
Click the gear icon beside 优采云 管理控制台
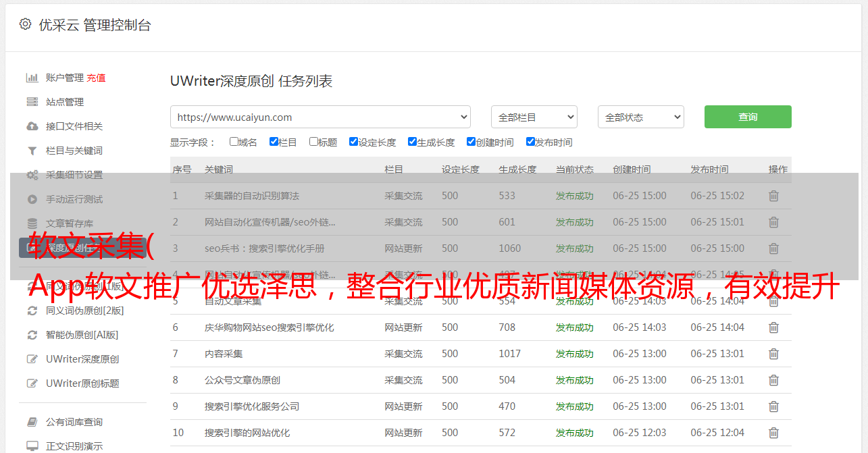[25, 24]
